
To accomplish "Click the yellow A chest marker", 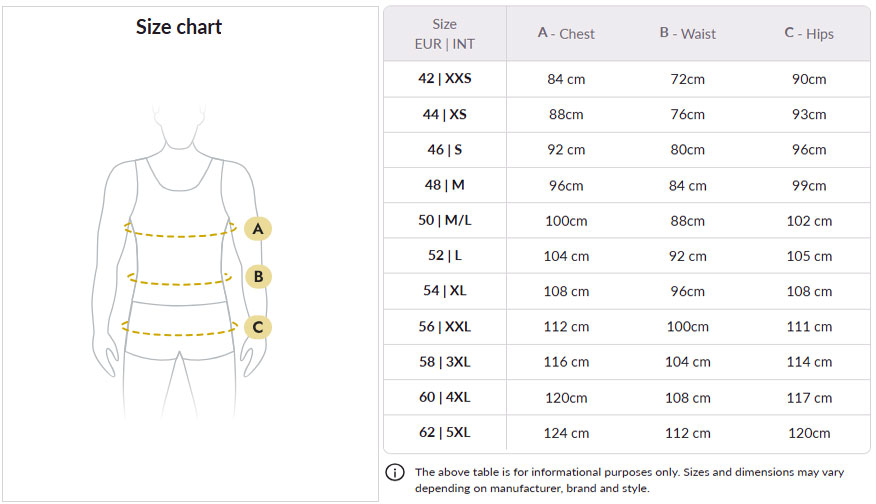I will pyautogui.click(x=258, y=229).
